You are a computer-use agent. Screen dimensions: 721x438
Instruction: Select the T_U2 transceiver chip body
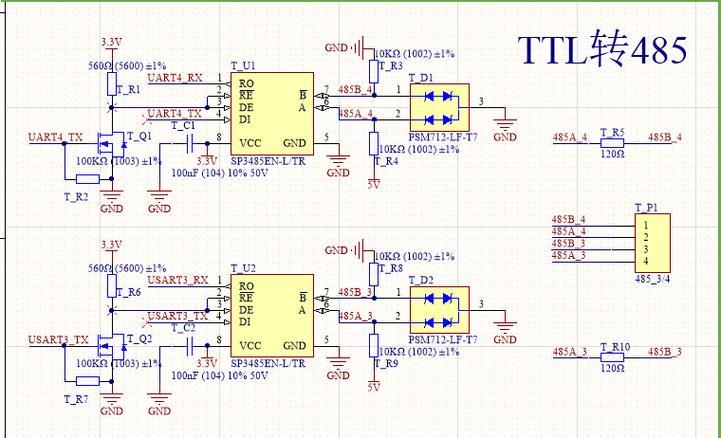tap(272, 316)
